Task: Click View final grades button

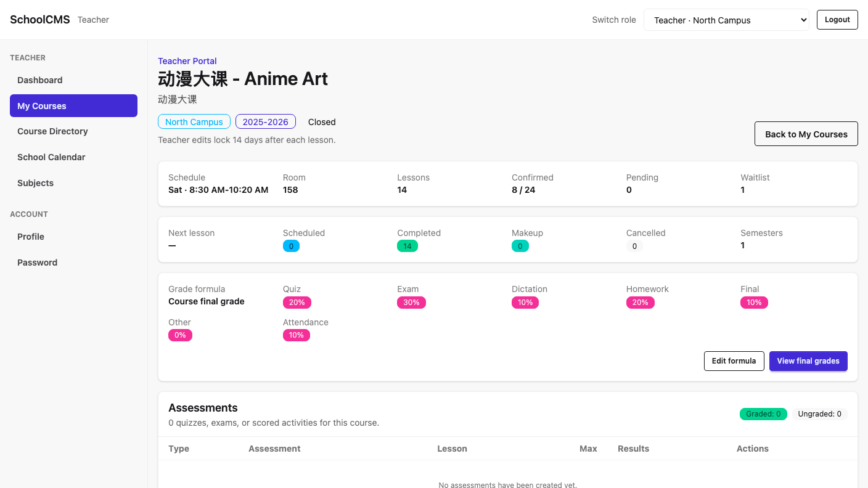Action: click(808, 361)
